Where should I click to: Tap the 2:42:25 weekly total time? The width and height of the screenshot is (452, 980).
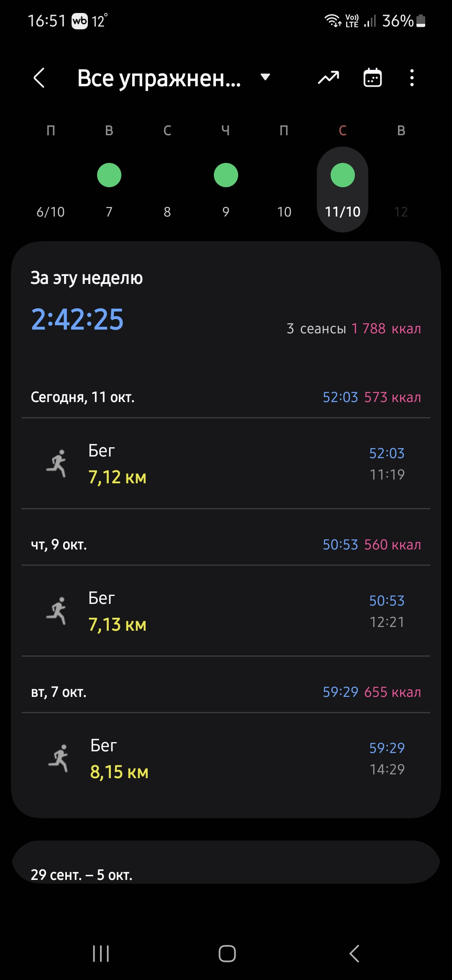tap(77, 320)
